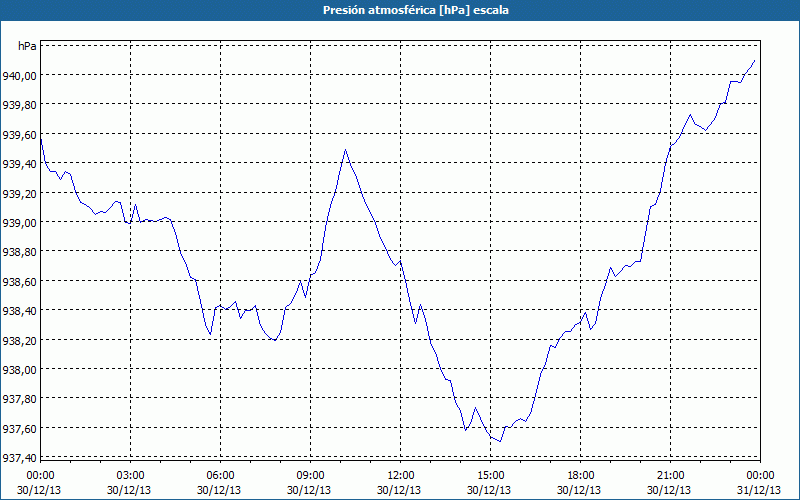Select the 939,00 y-axis value
Screen dimensions: 800x500
coord(19,223)
